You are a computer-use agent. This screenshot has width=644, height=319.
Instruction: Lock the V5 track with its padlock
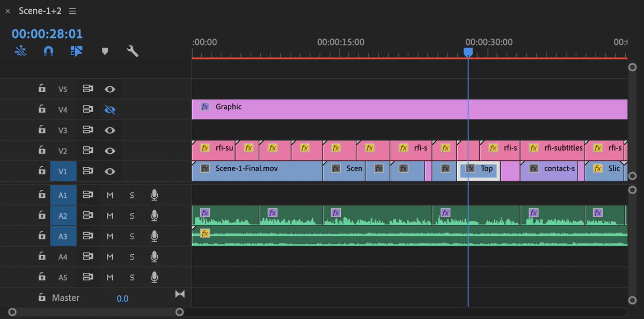click(42, 88)
